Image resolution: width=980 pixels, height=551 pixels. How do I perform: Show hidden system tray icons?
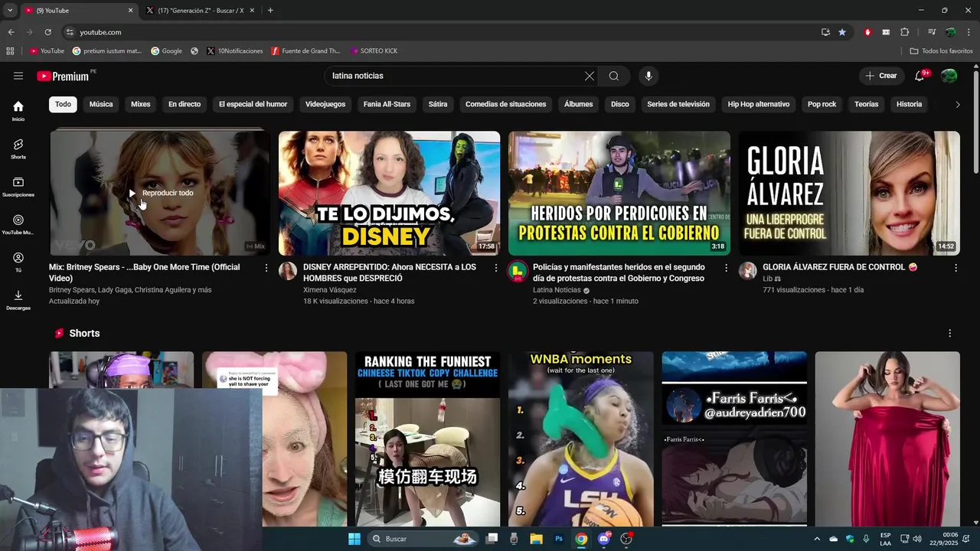(x=817, y=539)
